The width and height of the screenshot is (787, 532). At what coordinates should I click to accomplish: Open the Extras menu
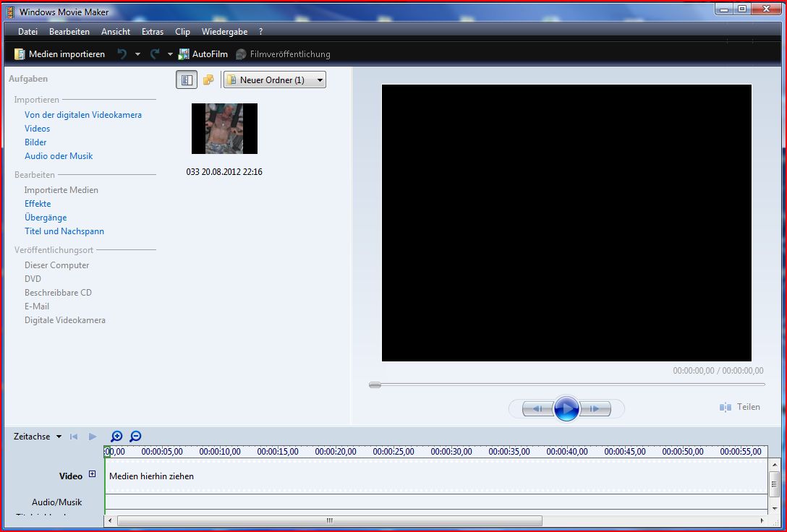coord(153,32)
